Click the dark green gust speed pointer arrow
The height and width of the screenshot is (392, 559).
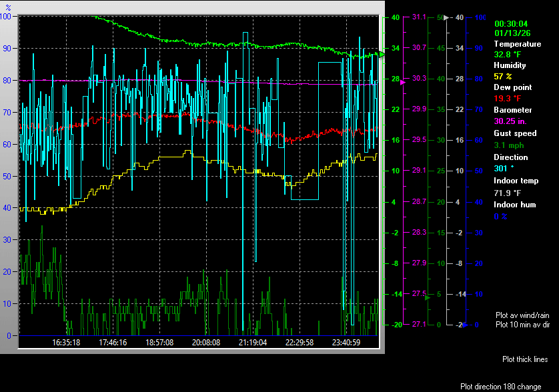point(428,299)
